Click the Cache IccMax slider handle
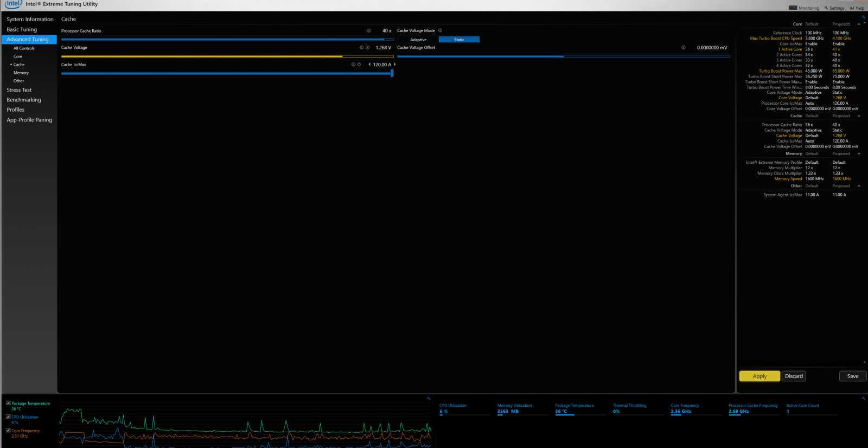This screenshot has height=448, width=868. coord(392,73)
